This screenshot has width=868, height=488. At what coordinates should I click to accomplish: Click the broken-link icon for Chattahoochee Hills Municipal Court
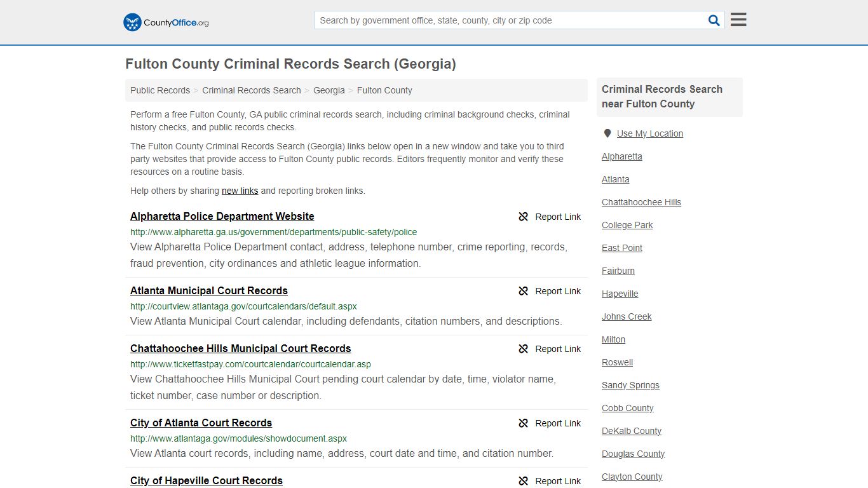pos(524,349)
